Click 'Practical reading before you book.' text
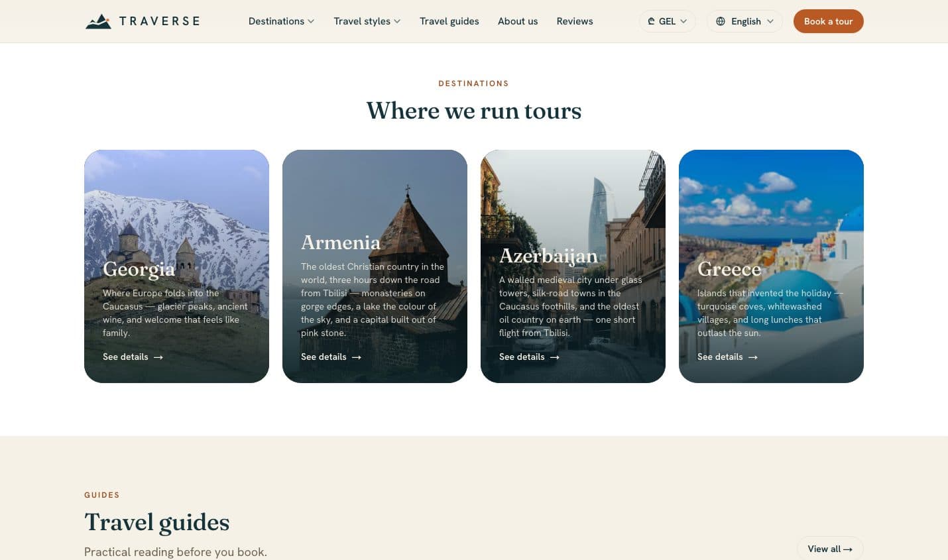Screen dimensions: 948x560 click(176, 552)
